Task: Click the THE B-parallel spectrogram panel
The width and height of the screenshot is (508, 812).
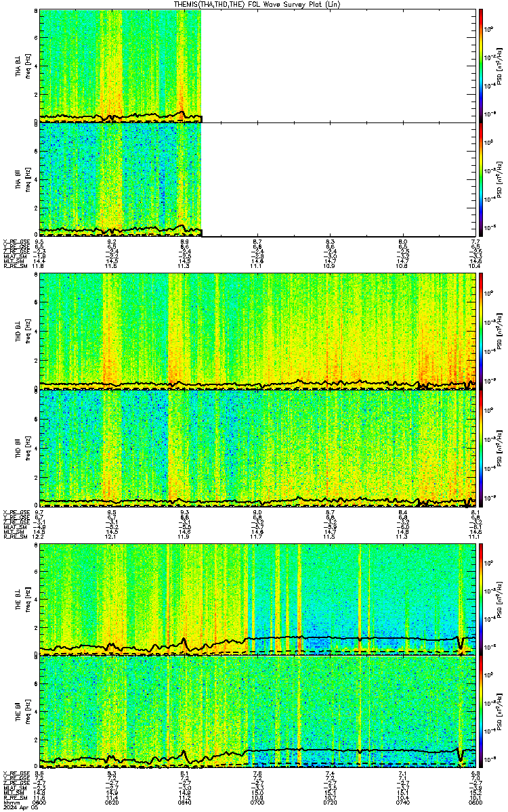Action: point(257,710)
